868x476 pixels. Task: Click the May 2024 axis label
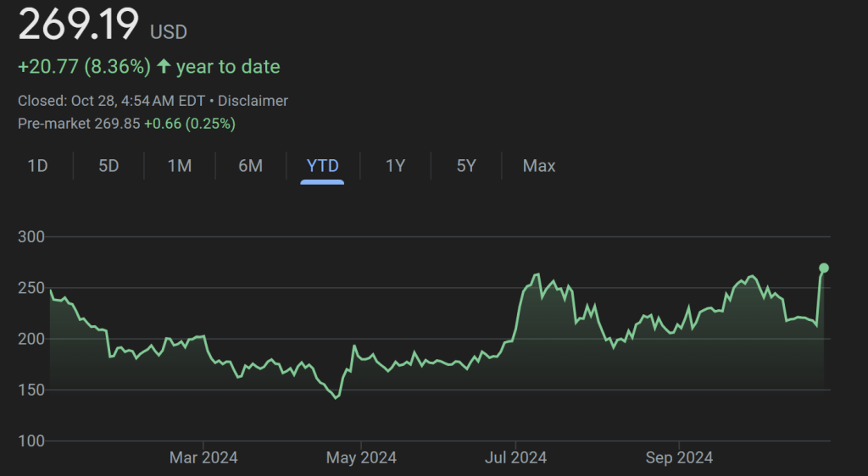(361, 458)
